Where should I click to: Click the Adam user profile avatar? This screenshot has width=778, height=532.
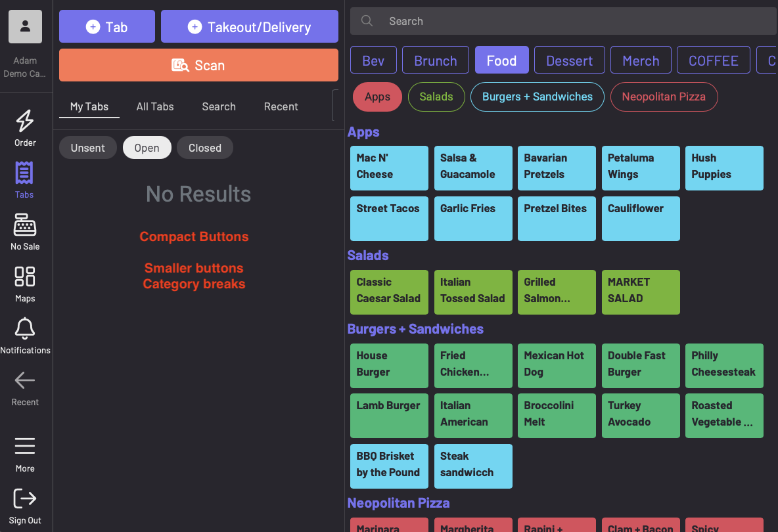[x=25, y=27]
